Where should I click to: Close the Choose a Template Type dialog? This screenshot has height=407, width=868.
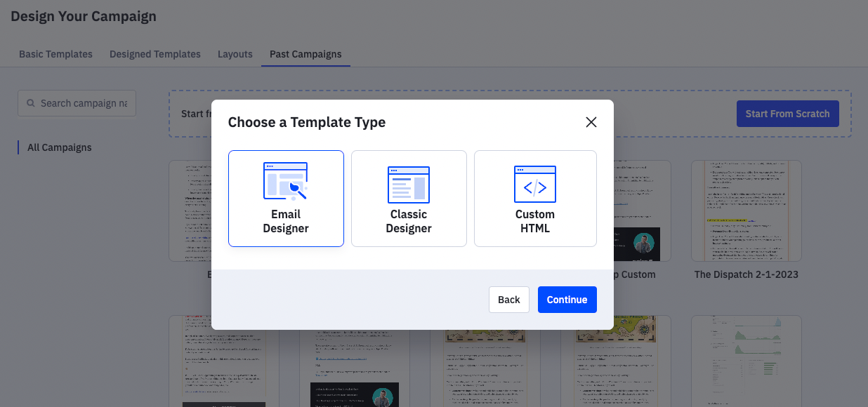(x=591, y=122)
